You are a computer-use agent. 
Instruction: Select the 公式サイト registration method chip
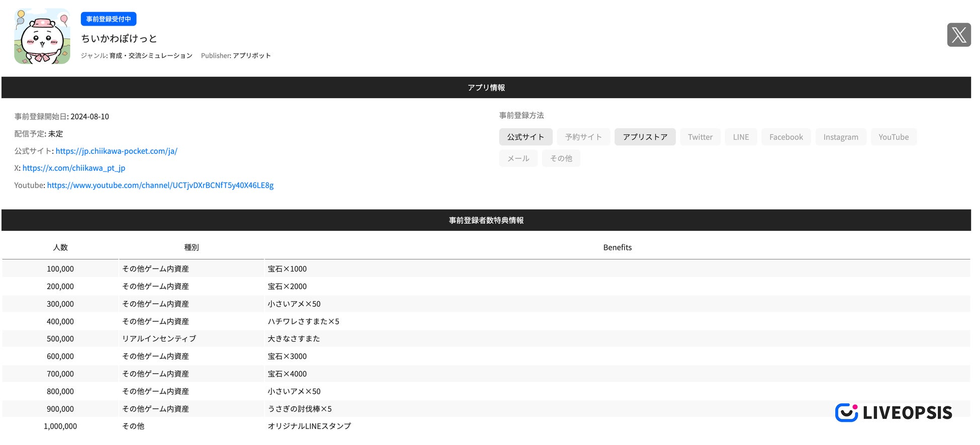point(526,137)
